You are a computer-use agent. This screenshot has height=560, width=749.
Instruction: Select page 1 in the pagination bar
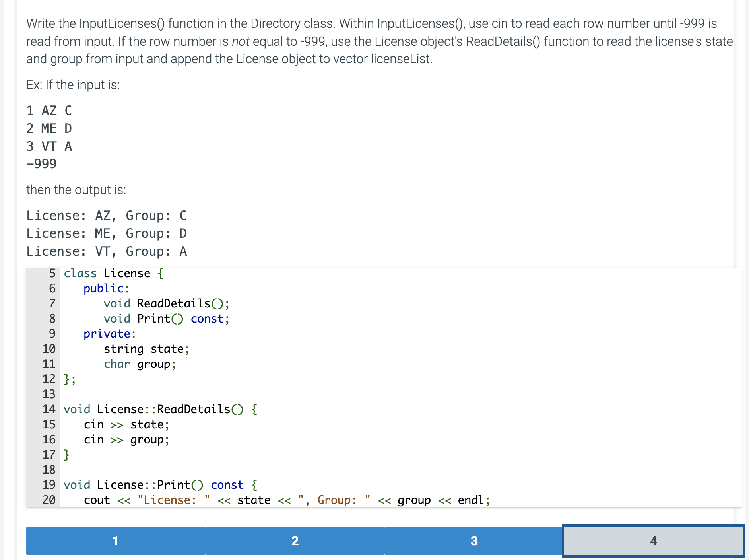(x=116, y=541)
